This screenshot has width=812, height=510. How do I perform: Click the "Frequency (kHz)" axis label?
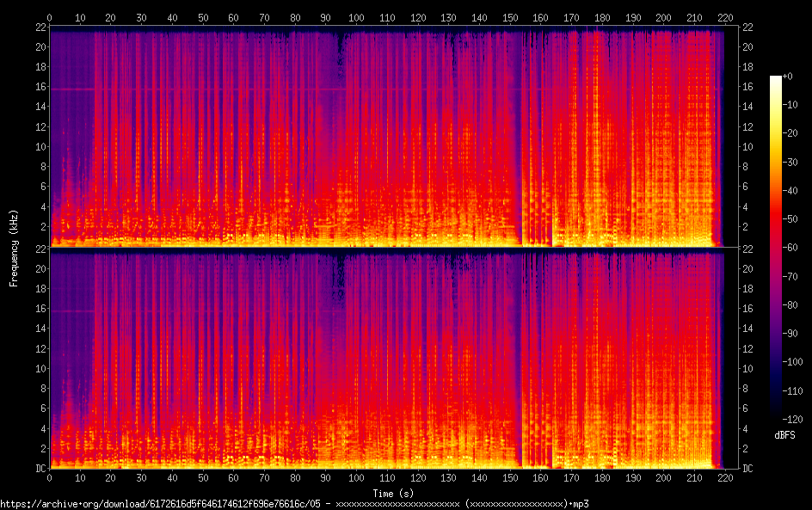(14, 248)
